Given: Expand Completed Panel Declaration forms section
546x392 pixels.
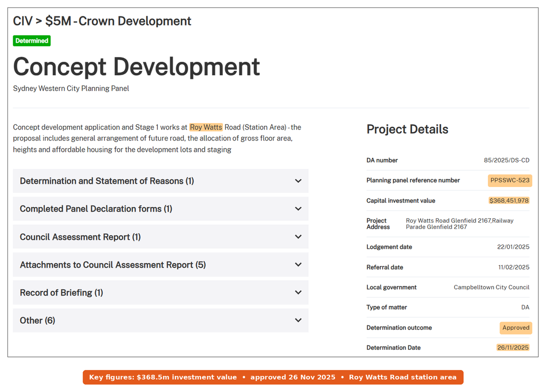Looking at the screenshot, I should (160, 209).
